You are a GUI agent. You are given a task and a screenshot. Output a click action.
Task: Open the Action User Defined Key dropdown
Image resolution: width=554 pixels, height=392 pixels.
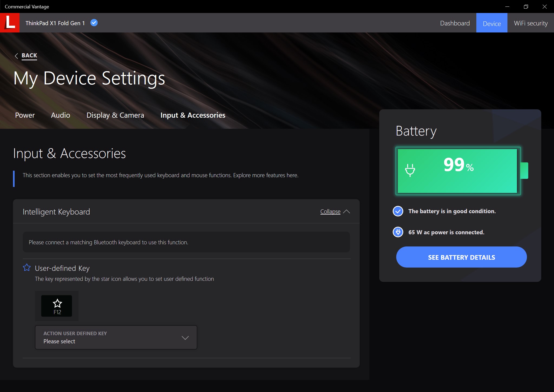[x=116, y=337]
